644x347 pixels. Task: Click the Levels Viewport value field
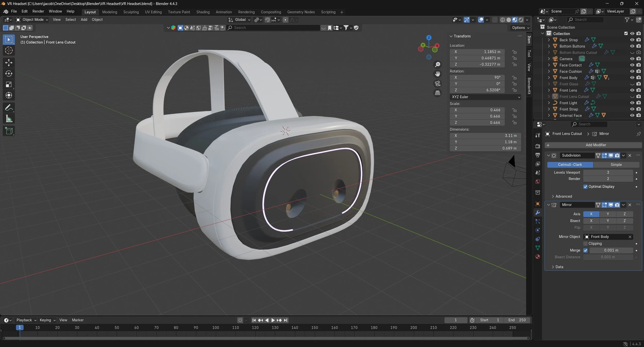[x=608, y=172]
